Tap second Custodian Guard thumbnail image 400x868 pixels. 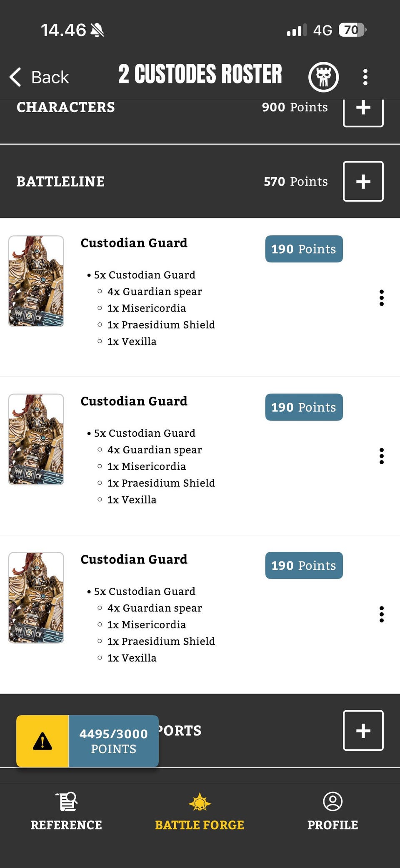point(36,439)
